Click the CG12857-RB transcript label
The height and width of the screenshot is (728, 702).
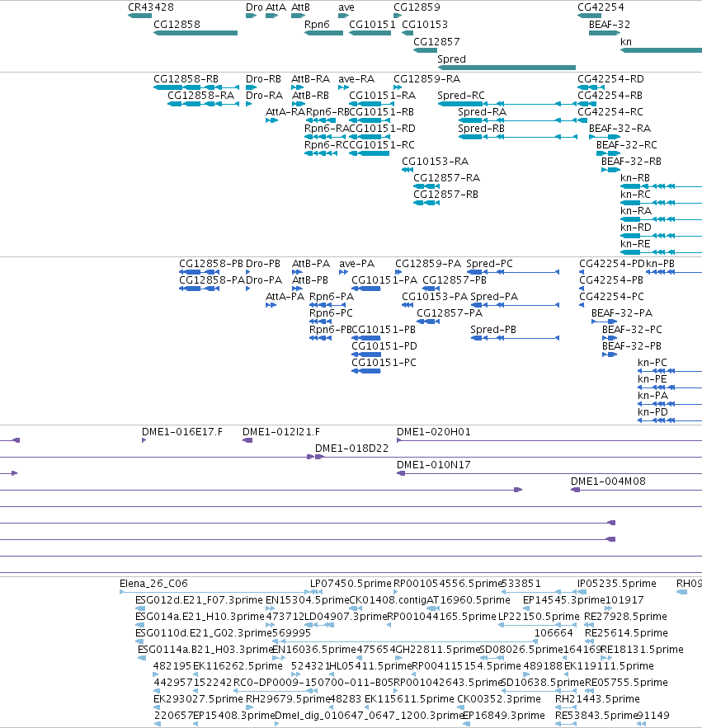pos(445,195)
